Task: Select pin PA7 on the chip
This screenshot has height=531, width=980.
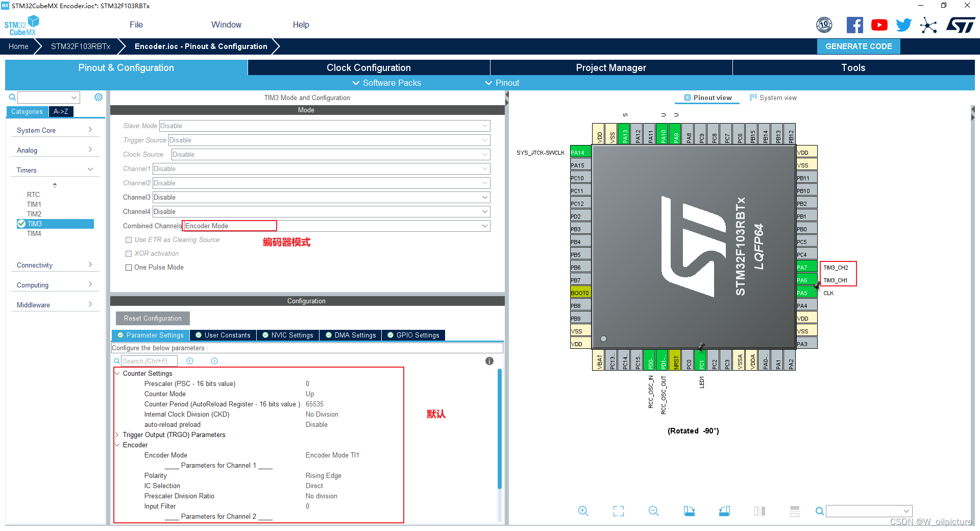Action: pyautogui.click(x=807, y=267)
